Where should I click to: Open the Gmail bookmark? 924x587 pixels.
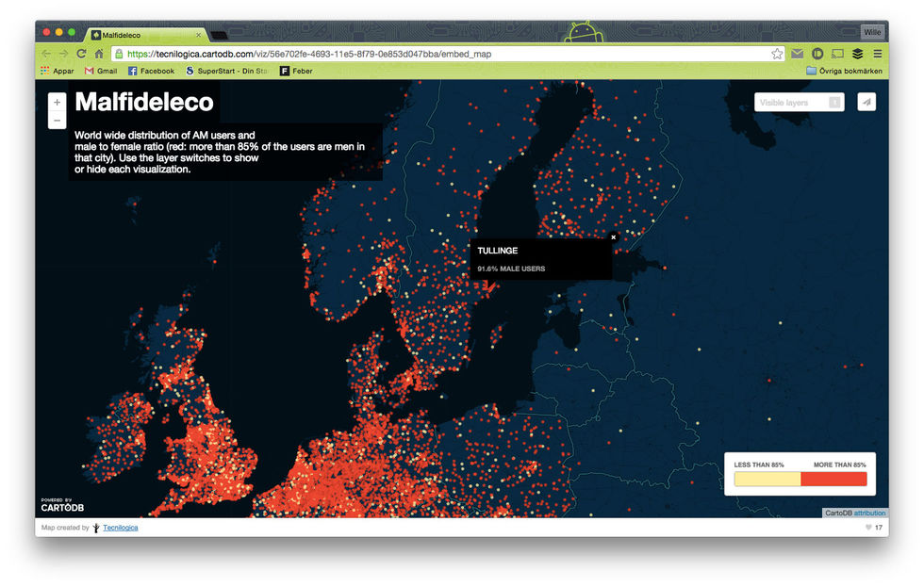[101, 71]
